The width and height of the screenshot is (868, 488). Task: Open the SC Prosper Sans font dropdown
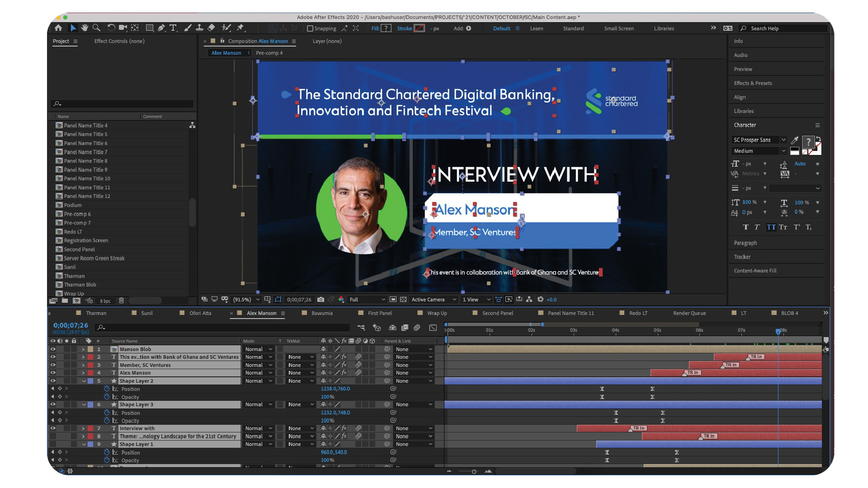tap(759, 140)
